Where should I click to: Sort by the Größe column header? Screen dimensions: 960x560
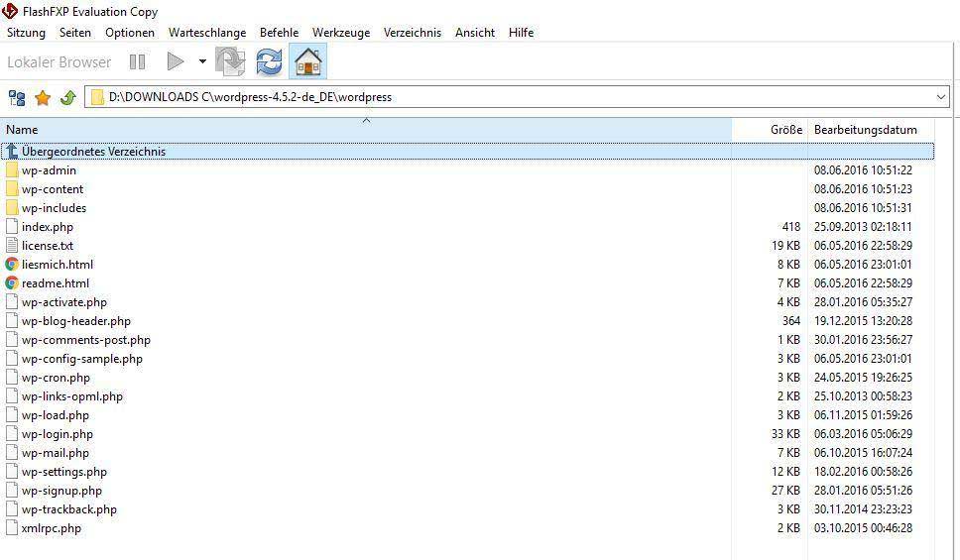tap(770, 130)
